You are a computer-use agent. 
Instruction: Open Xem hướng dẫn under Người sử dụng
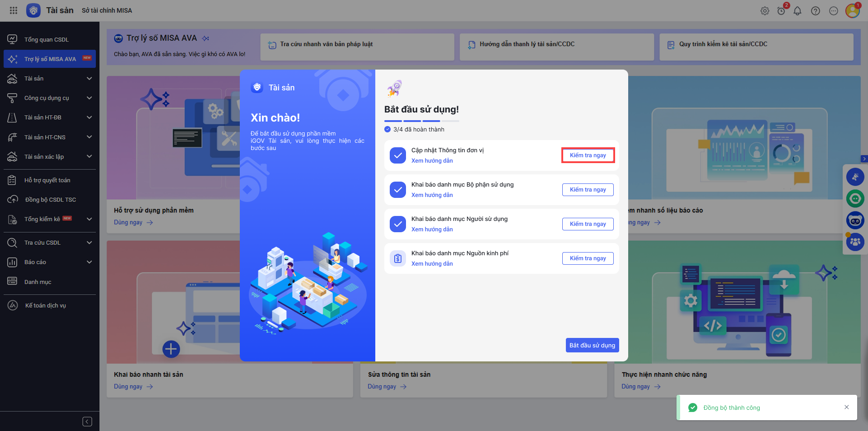point(432,230)
